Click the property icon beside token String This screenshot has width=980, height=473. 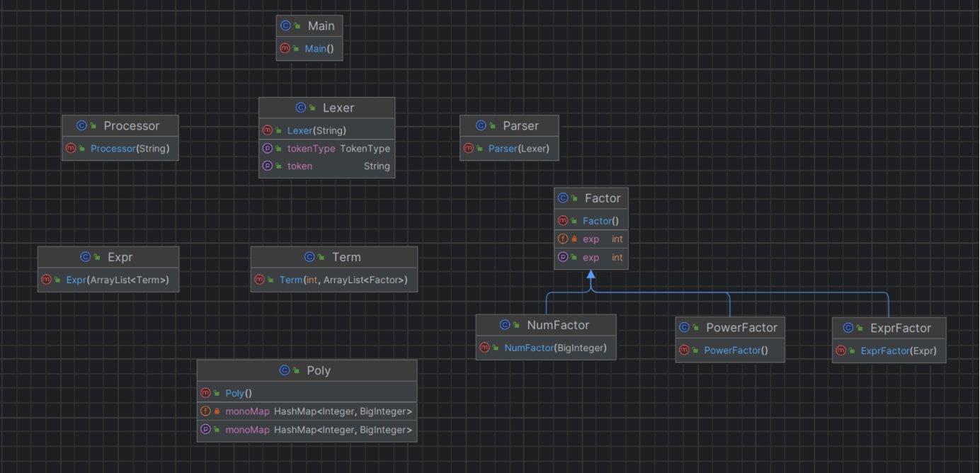[267, 166]
